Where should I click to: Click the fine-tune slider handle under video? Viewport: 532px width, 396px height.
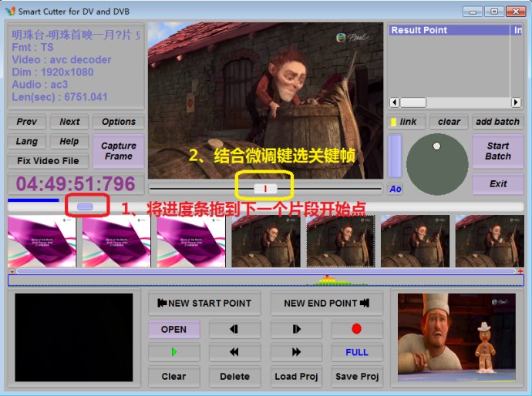tap(265, 188)
